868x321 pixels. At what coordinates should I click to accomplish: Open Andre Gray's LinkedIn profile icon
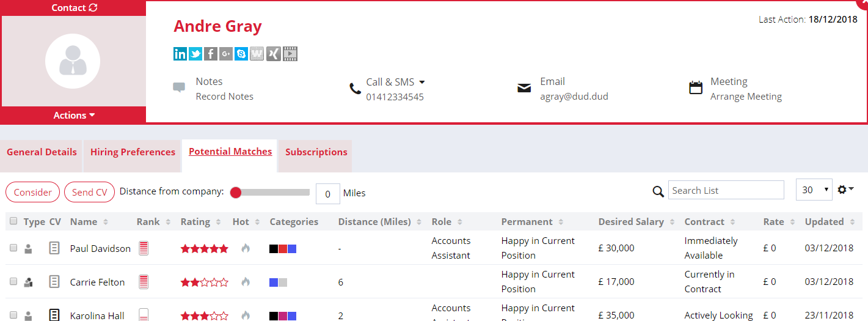pyautogui.click(x=180, y=54)
